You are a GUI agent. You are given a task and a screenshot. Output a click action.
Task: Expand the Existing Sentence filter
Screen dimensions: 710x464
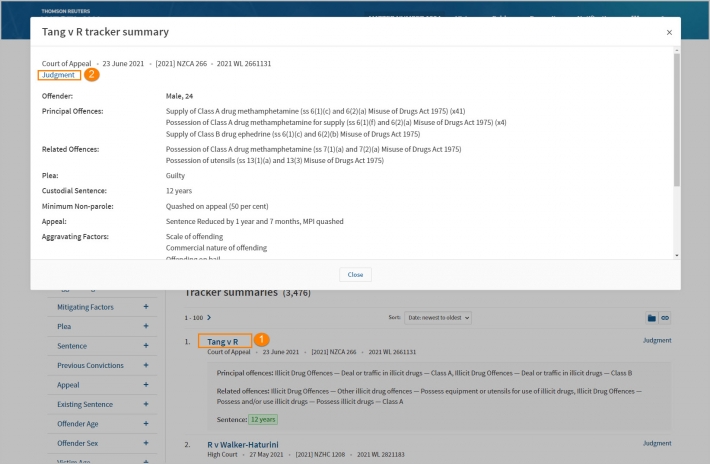[146, 404]
